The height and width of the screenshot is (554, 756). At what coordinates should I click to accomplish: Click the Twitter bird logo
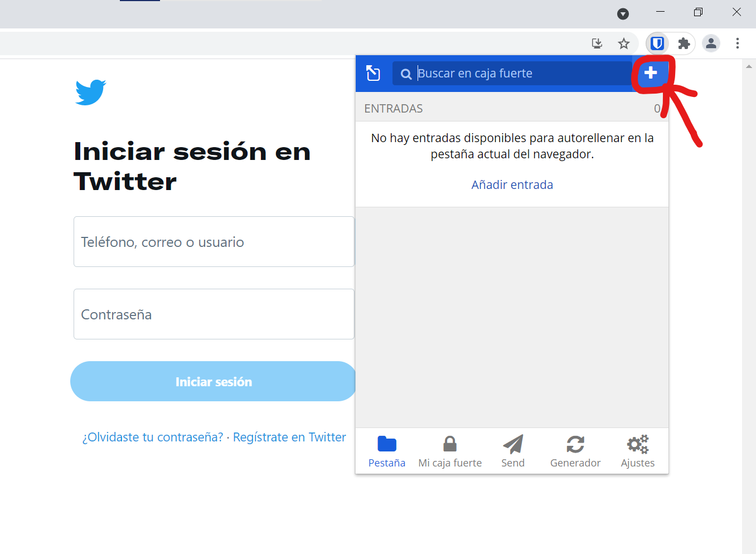(x=90, y=92)
